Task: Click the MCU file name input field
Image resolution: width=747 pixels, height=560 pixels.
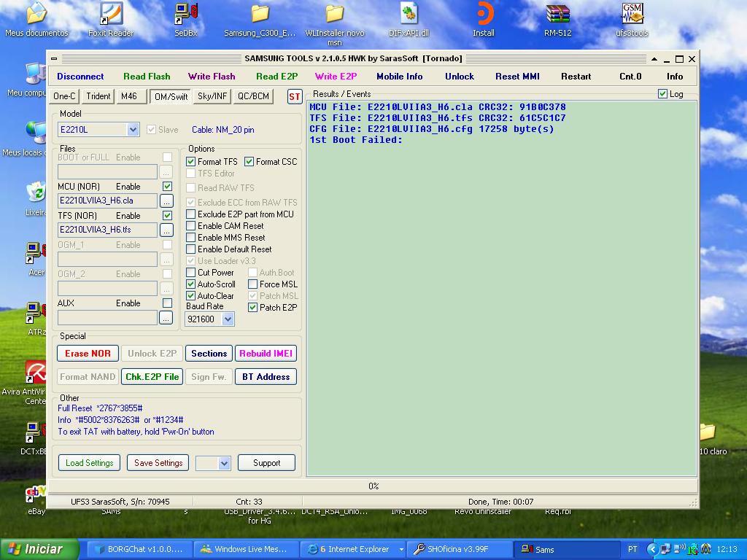Action: 107,201
